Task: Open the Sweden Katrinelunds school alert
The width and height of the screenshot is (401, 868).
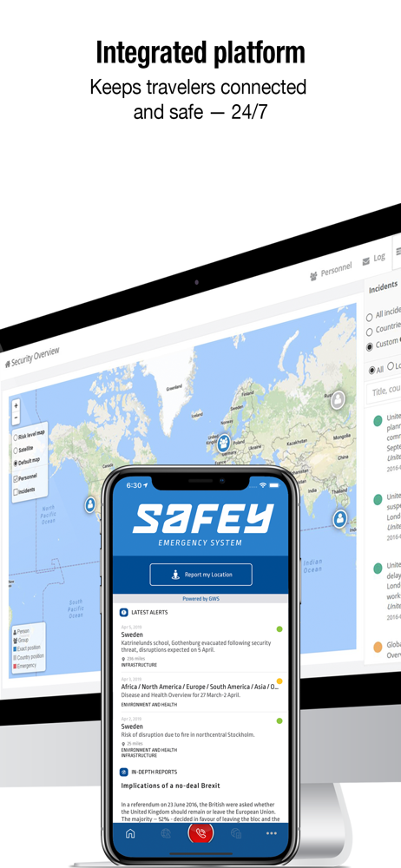Action: coord(200,648)
